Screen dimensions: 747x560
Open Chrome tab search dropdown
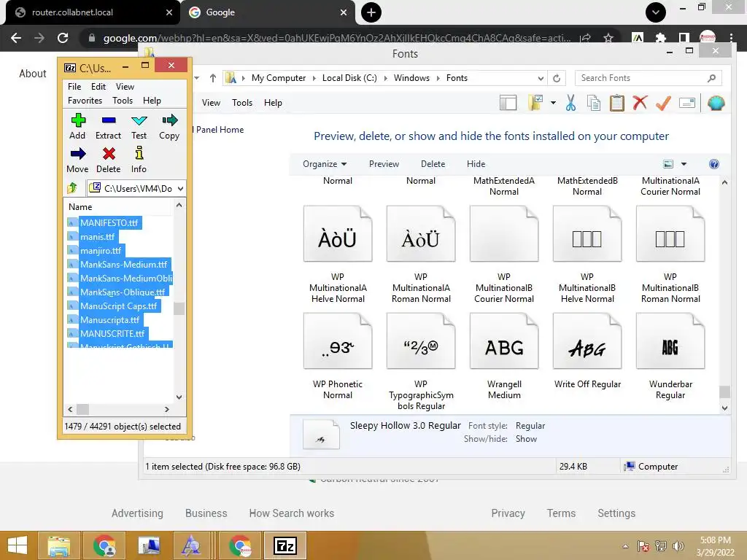(656, 12)
